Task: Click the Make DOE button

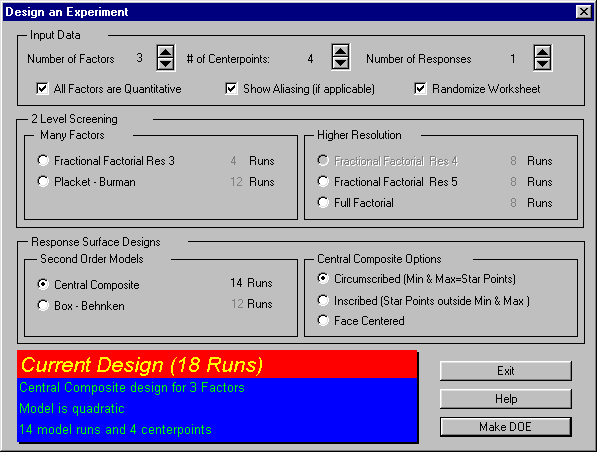Action: click(x=506, y=427)
